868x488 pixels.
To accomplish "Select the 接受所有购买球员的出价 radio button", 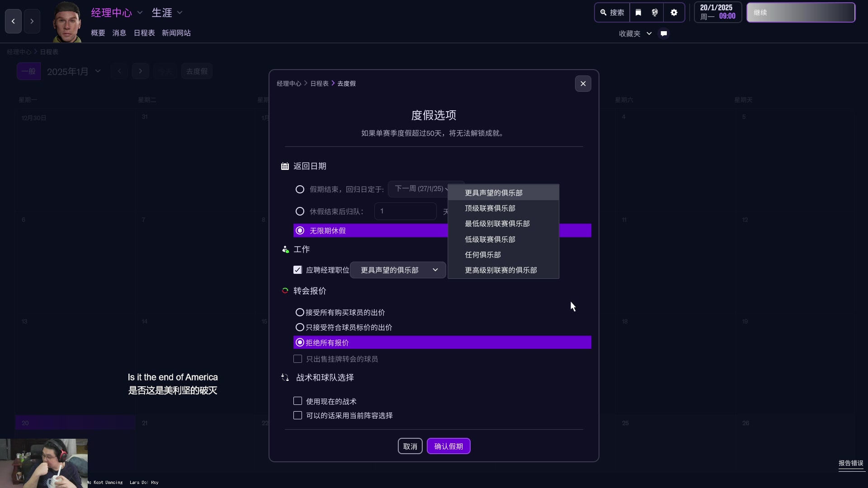I will (x=300, y=312).
